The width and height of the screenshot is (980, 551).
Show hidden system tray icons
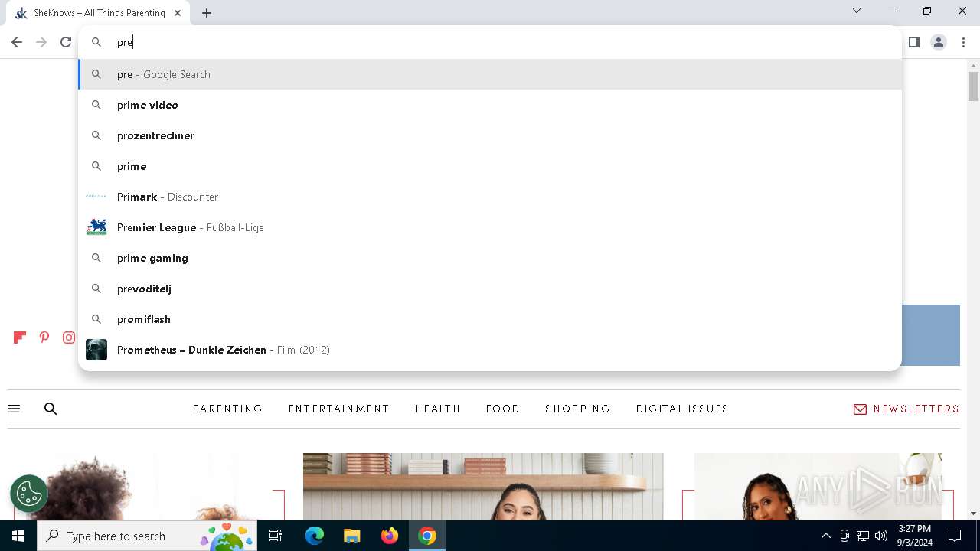click(825, 536)
